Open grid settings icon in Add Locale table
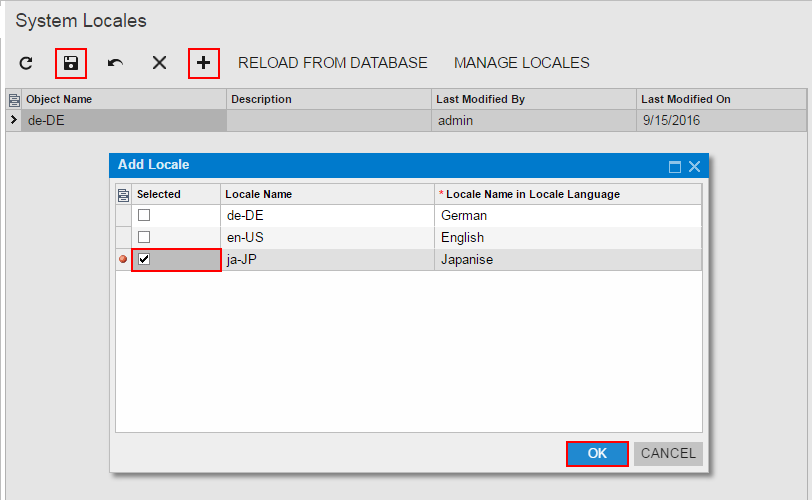The image size is (812, 500). point(123,194)
